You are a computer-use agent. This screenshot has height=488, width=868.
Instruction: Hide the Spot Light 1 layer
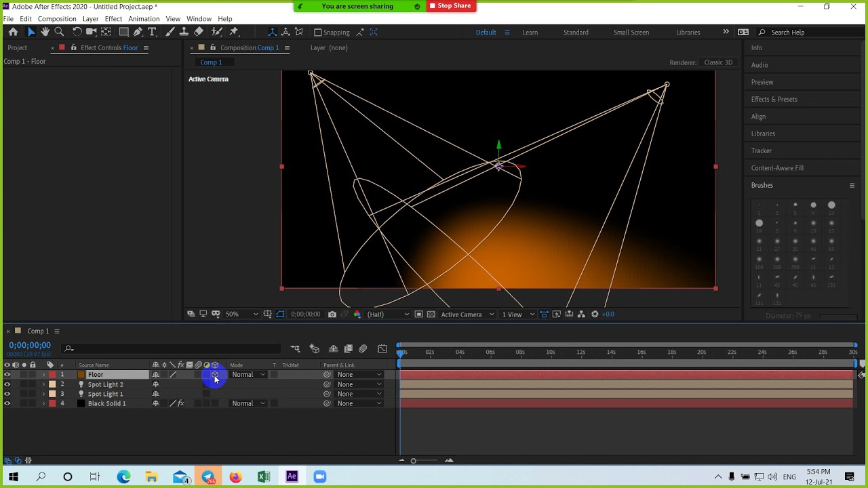coord(7,394)
